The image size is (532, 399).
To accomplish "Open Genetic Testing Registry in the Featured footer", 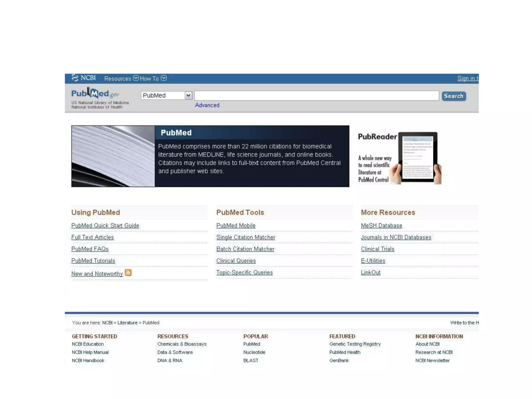I will click(x=355, y=344).
